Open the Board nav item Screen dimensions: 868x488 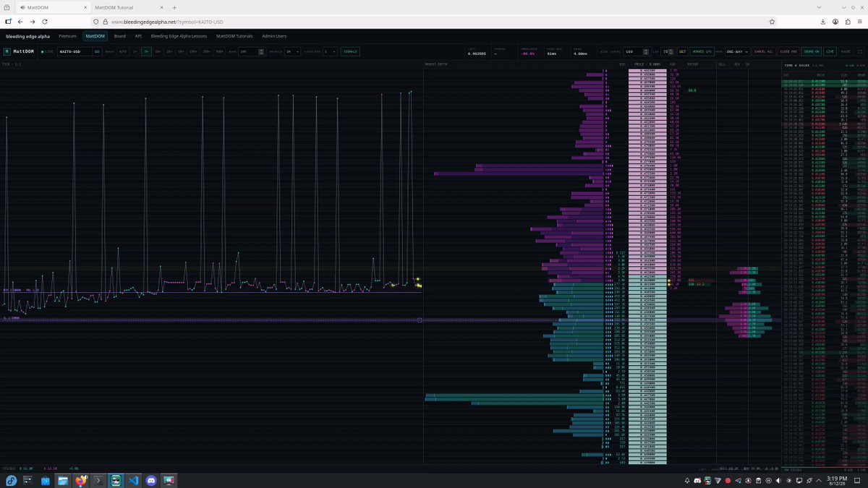119,35
